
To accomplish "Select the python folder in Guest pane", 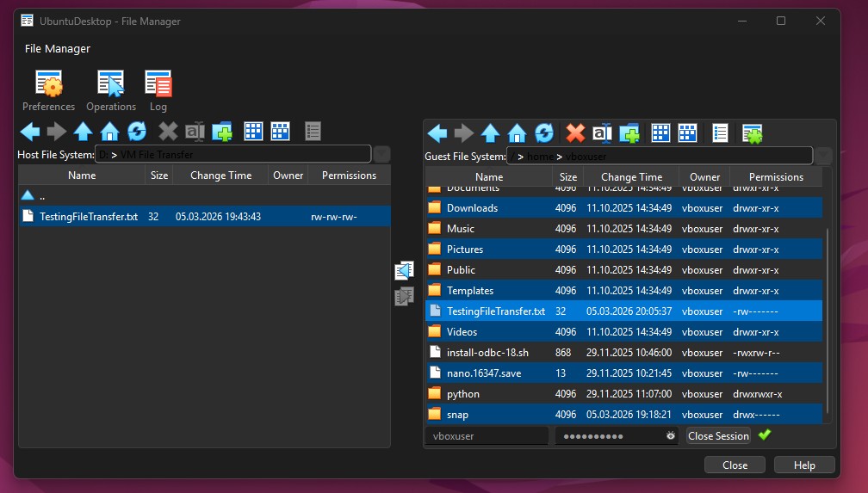I will tap(623, 394).
